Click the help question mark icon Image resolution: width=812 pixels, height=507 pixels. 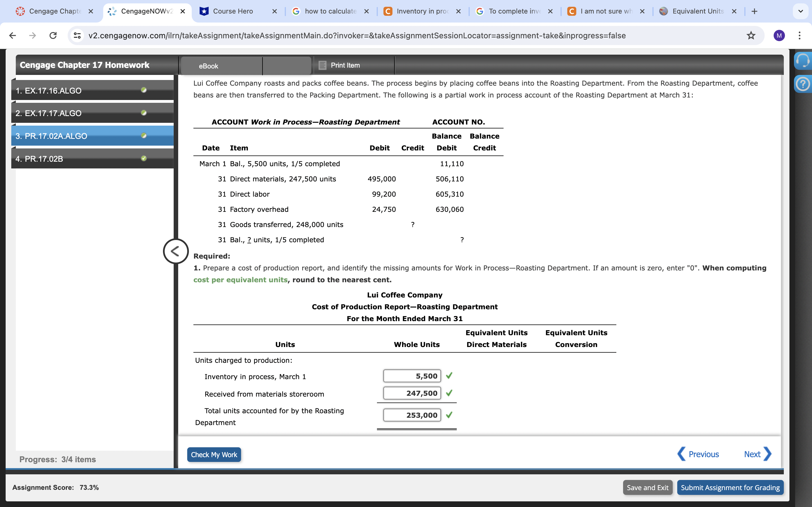(x=803, y=84)
